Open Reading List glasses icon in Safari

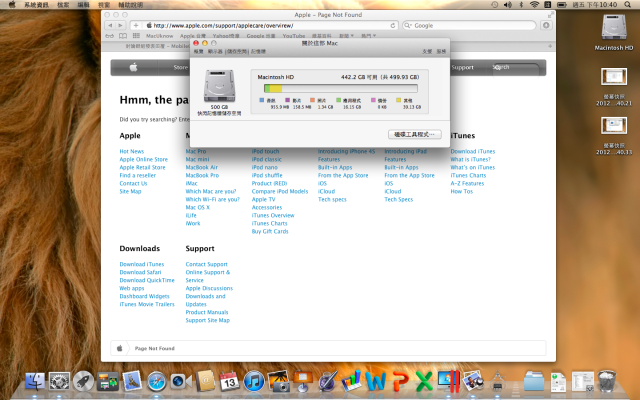pos(110,36)
